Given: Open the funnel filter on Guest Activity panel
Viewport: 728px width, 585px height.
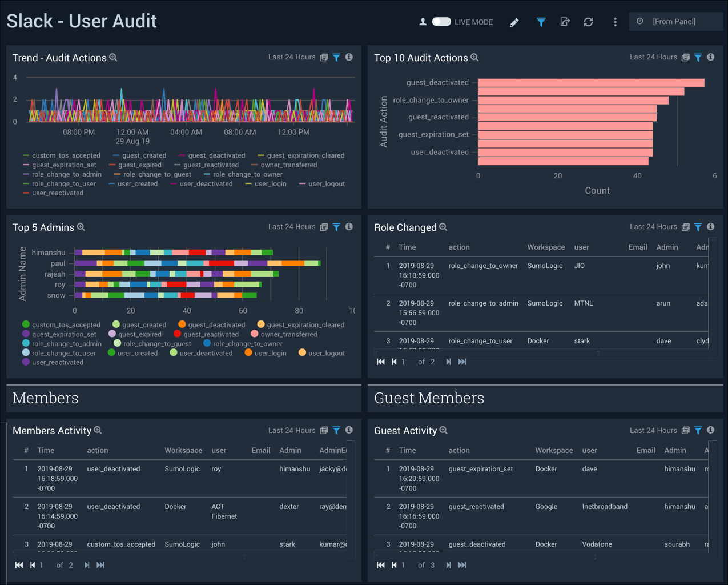Looking at the screenshot, I should pyautogui.click(x=698, y=430).
